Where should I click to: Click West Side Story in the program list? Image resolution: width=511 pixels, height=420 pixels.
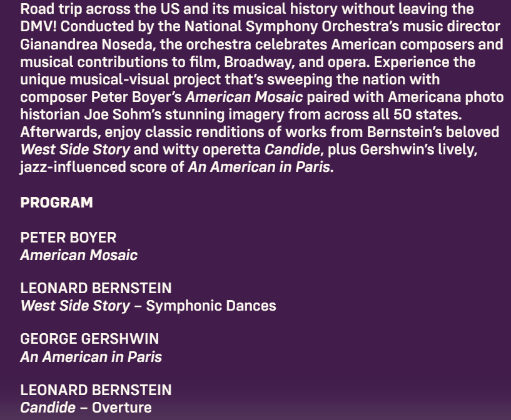point(75,306)
